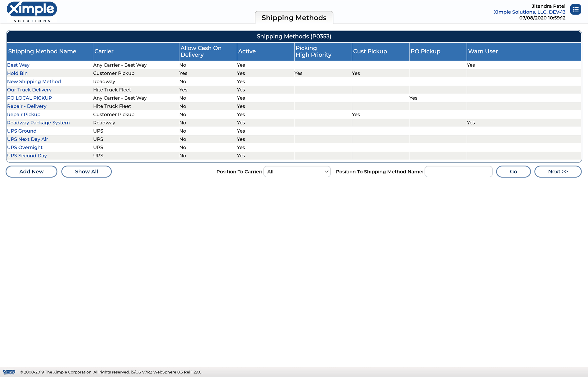This screenshot has width=588, height=377.
Task: Click UPS Ground carrier UPS cell
Action: tap(136, 131)
